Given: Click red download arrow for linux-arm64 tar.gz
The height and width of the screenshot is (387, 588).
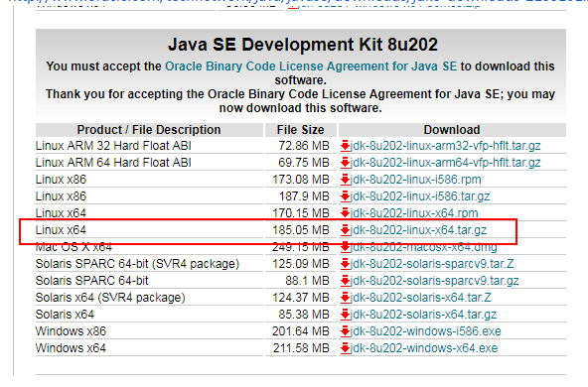Looking at the screenshot, I should [x=345, y=163].
